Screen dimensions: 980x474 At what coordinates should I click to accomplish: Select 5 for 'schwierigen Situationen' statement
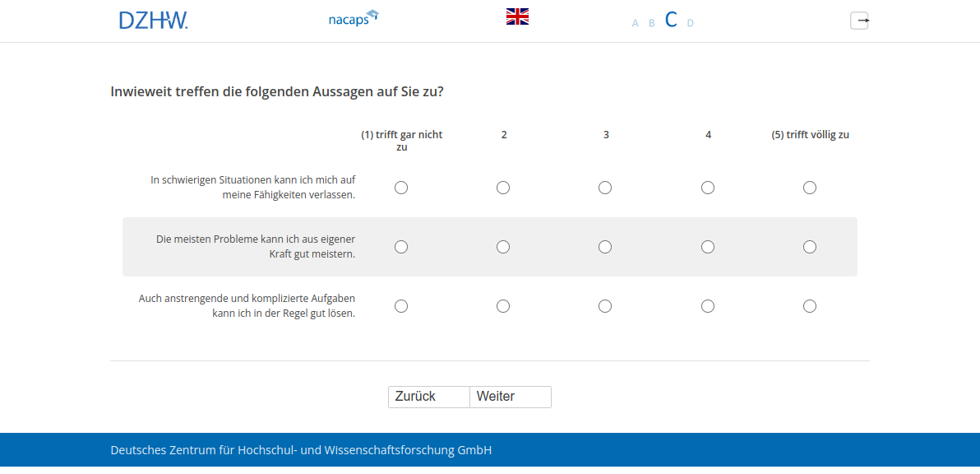coord(810,188)
